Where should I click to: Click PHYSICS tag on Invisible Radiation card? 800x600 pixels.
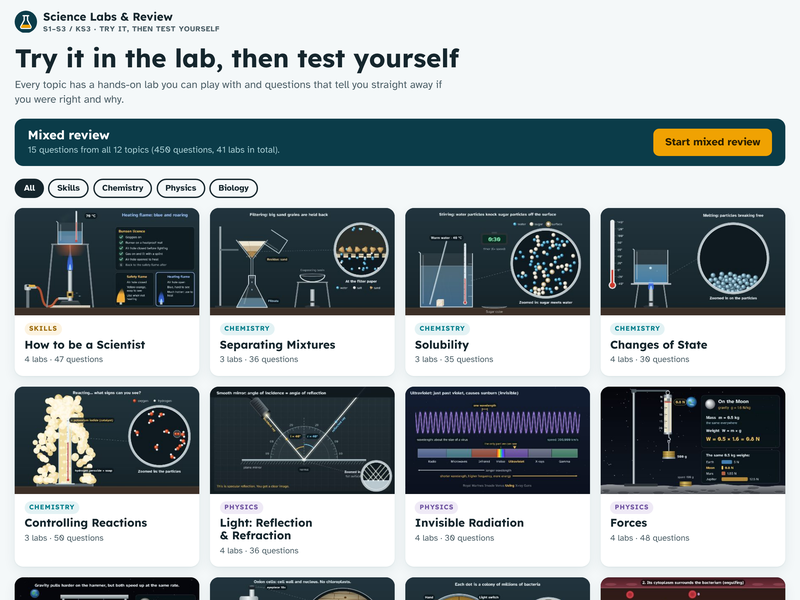pos(436,507)
